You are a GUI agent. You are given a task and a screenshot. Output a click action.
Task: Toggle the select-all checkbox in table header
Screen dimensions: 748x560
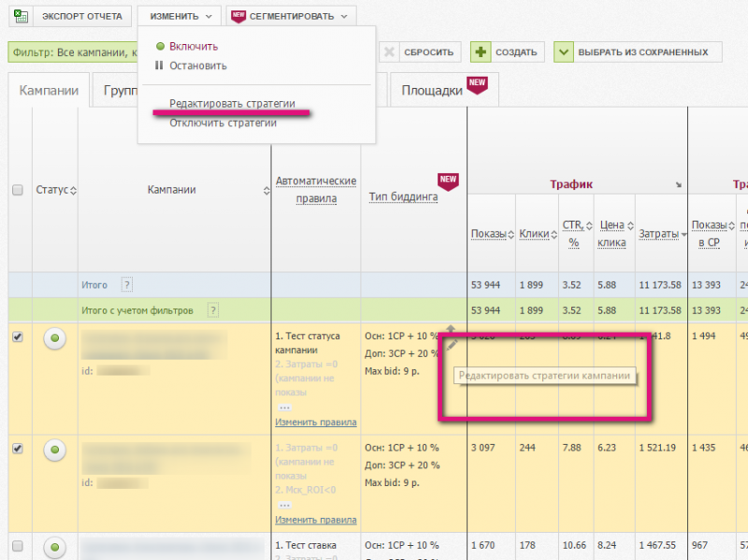point(17,190)
